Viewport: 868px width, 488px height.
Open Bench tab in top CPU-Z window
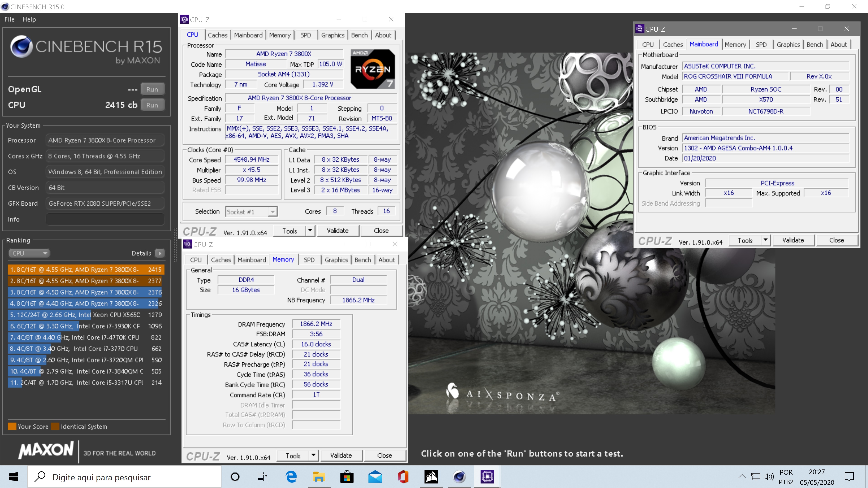(x=359, y=35)
